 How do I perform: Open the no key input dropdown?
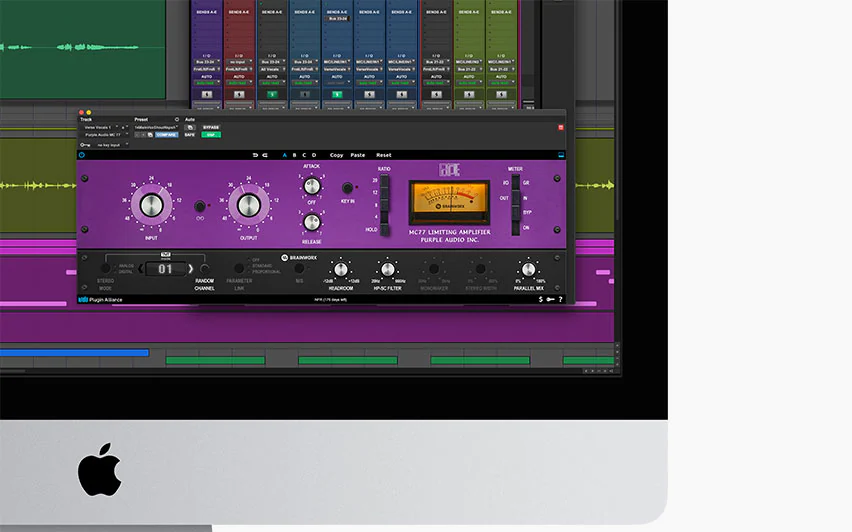pyautogui.click(x=111, y=145)
